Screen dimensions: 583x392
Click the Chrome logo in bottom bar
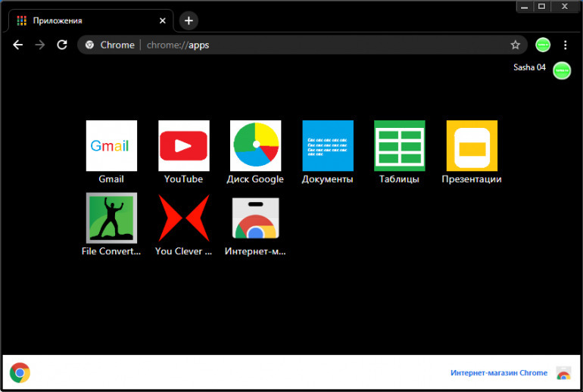[20, 372]
